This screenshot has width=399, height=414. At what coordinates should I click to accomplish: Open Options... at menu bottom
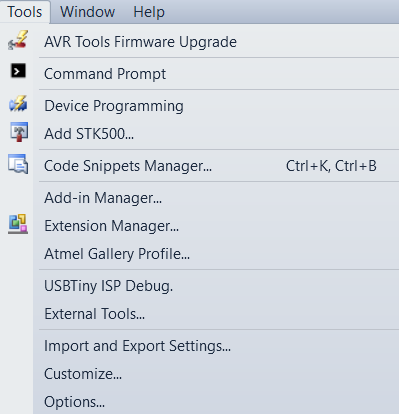[217, 402]
